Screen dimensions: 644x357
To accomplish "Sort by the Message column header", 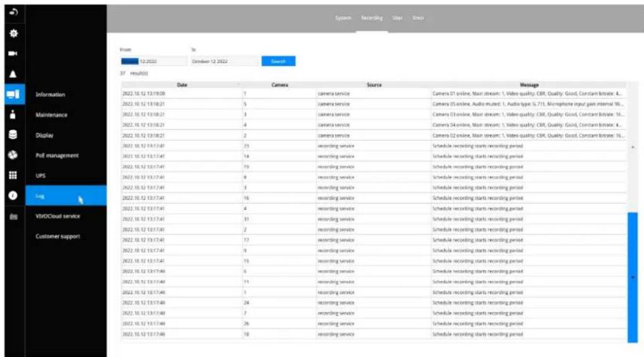I will tap(529, 85).
